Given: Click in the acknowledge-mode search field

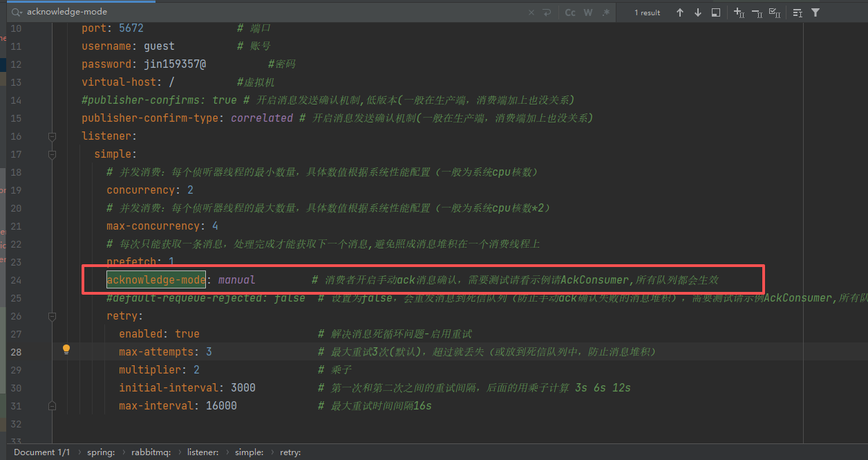Looking at the screenshot, I should pyautogui.click(x=276, y=12).
